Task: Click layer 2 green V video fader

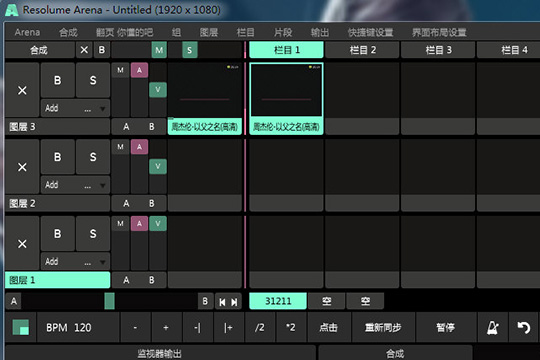Action: pos(158,167)
